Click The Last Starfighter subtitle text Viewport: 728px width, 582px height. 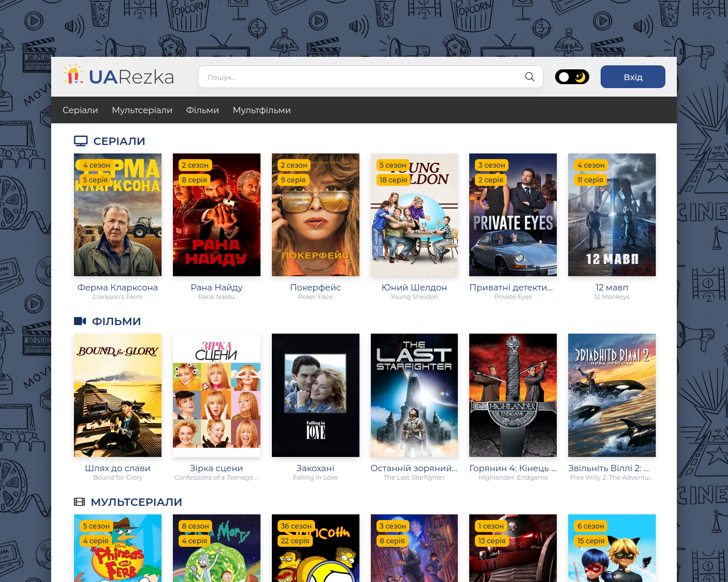point(414,477)
